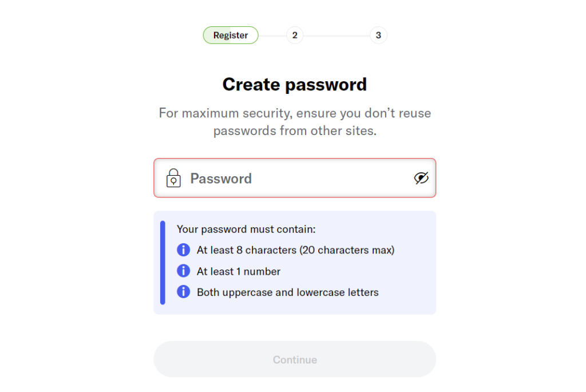586x392 pixels.
Task: Toggle password visibility with the eye icon
Action: pos(421,178)
